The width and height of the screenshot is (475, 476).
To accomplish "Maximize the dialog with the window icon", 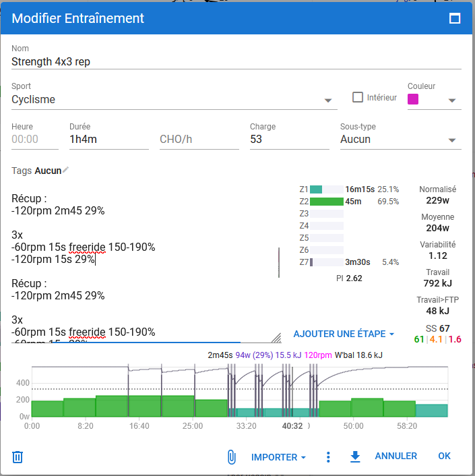I will coord(455,19).
